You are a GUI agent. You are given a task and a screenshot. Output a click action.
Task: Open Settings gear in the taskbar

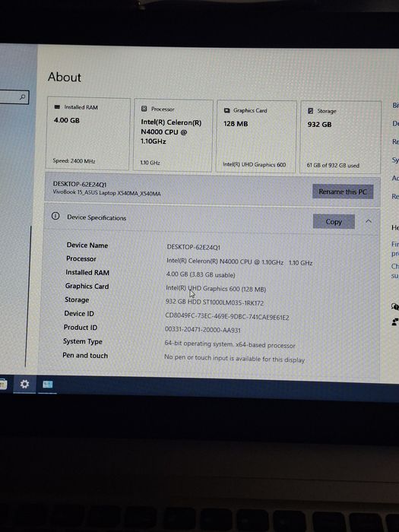pos(24,385)
